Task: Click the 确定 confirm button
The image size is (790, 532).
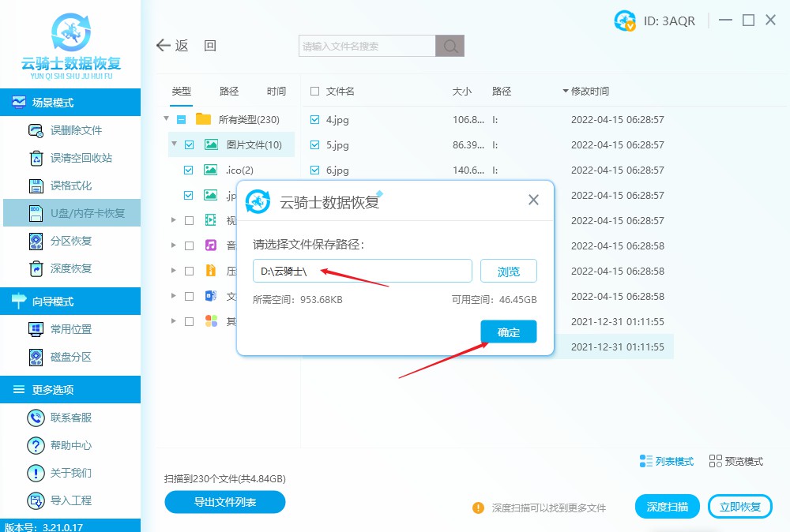Action: [509, 332]
